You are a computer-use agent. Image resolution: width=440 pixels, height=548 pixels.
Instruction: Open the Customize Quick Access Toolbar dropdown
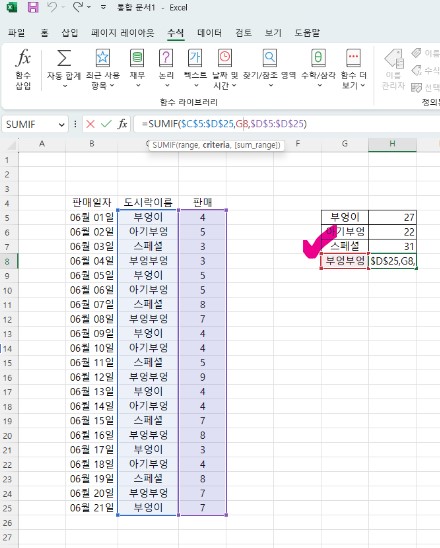103,7
